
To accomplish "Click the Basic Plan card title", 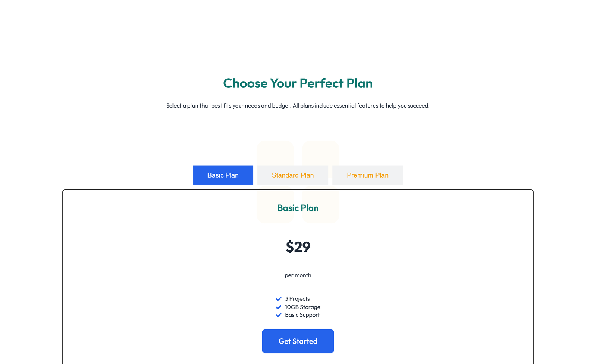I will click(x=298, y=208).
